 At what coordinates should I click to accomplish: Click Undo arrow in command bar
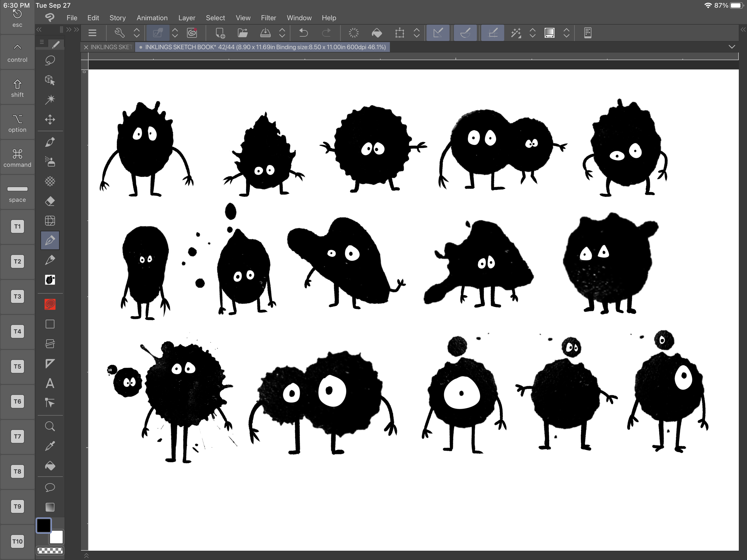pyautogui.click(x=303, y=33)
